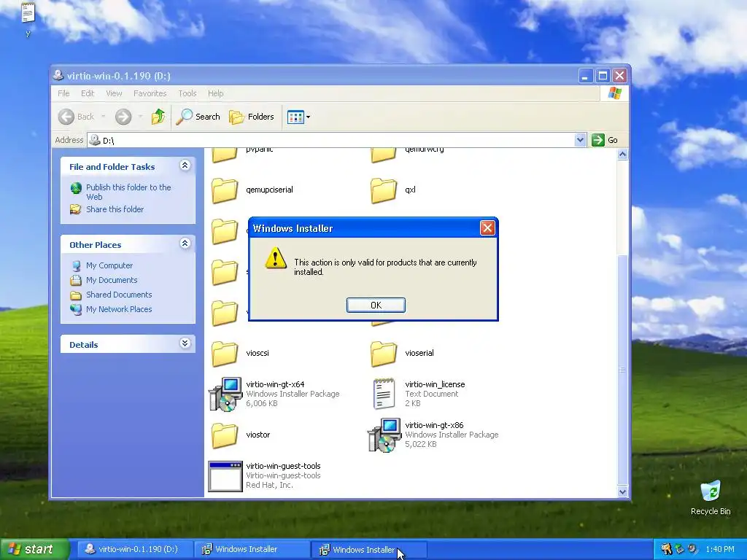Click the scroll down arrow in file list

[623, 492]
